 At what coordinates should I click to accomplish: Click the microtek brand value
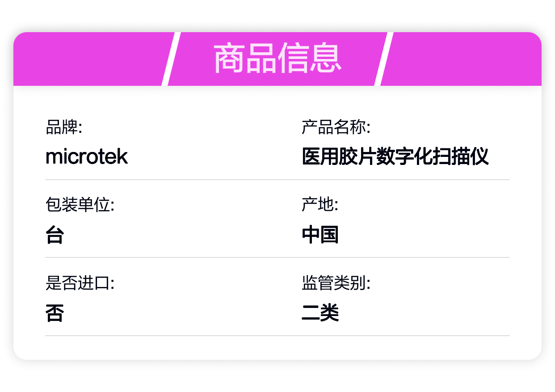(87, 156)
